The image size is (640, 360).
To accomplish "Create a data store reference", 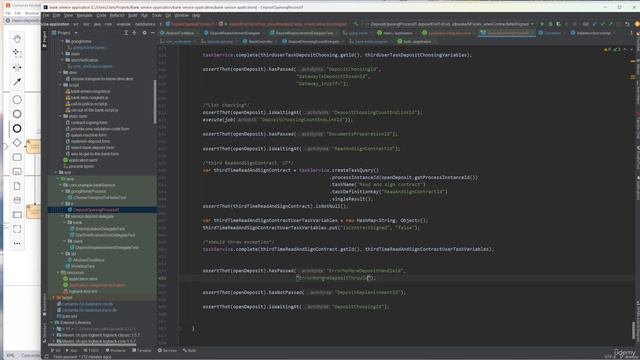I will [x=17, y=200].
